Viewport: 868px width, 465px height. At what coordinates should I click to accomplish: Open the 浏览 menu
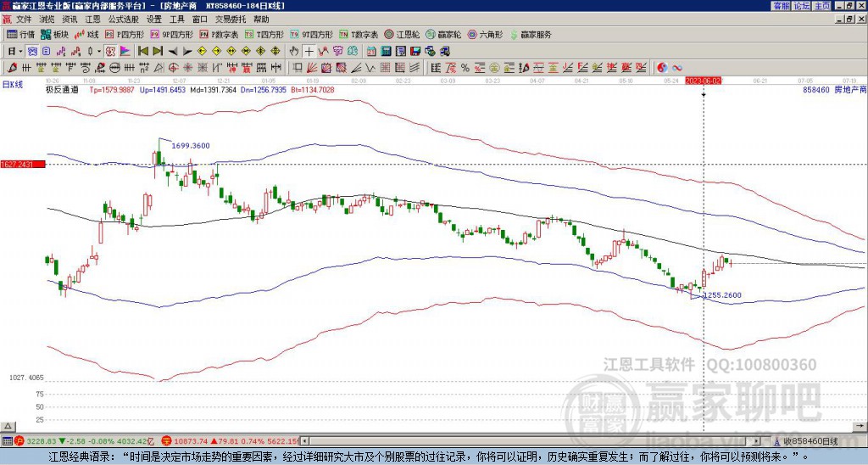(47, 20)
